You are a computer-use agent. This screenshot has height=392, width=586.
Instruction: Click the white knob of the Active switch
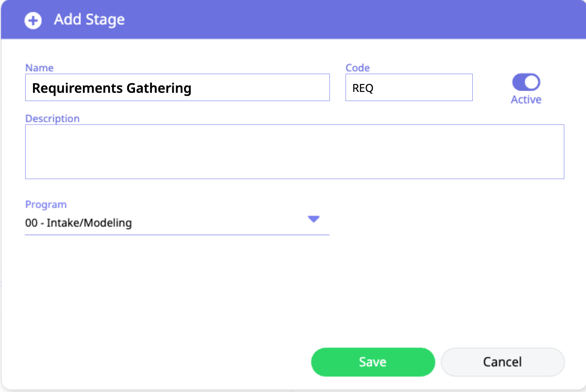click(x=532, y=82)
